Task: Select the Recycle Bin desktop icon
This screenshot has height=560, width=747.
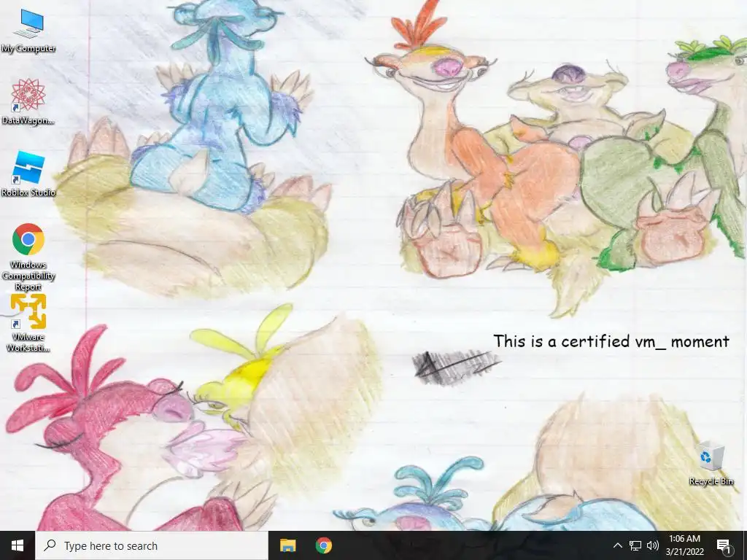Action: pos(711,463)
